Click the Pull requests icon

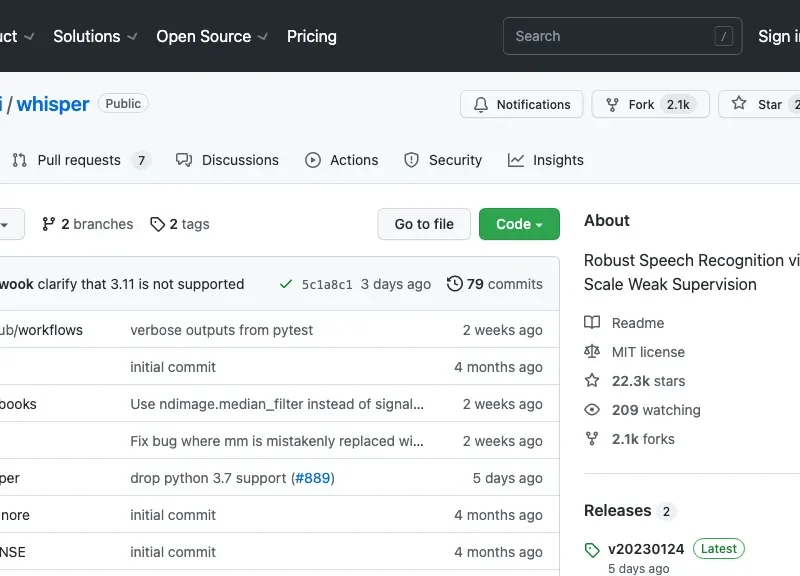point(19,160)
